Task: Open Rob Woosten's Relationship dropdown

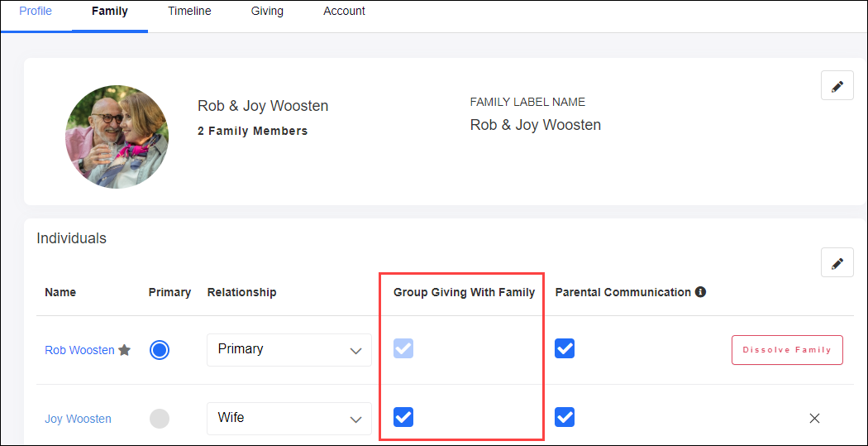Action: pos(289,350)
